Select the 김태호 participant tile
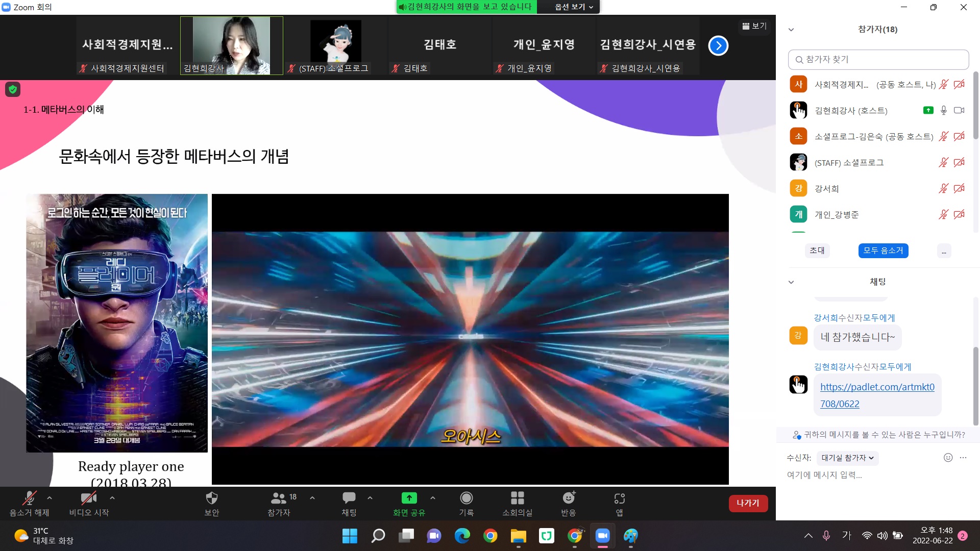 click(439, 46)
